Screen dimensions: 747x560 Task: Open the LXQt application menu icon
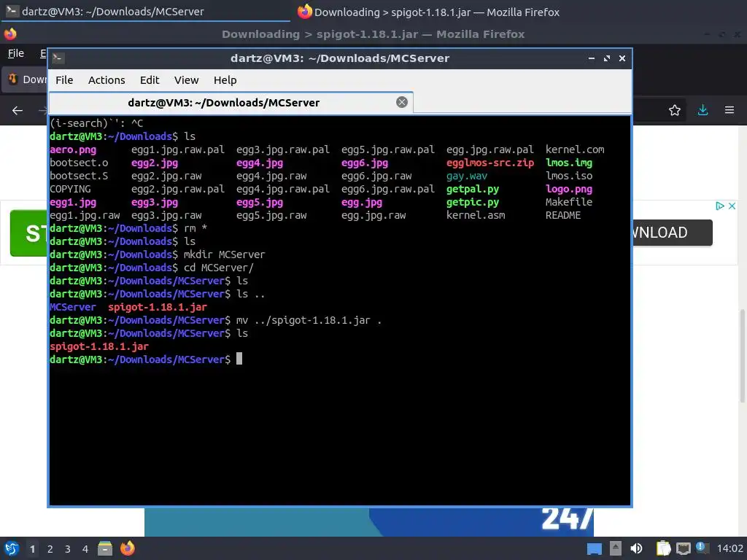coord(12,548)
